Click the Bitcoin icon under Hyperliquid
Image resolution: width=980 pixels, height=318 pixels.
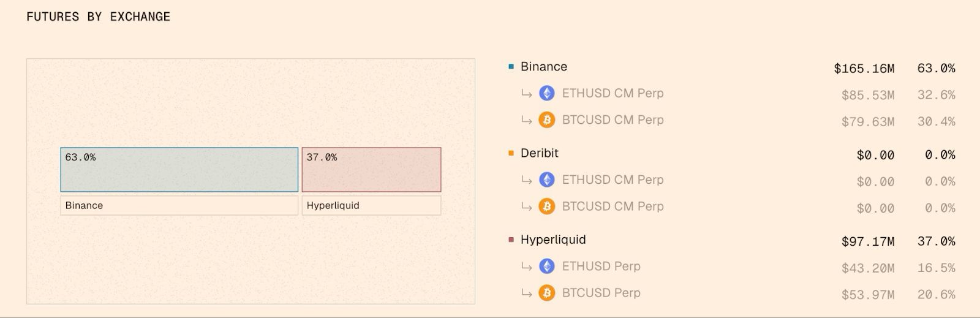pos(546,293)
